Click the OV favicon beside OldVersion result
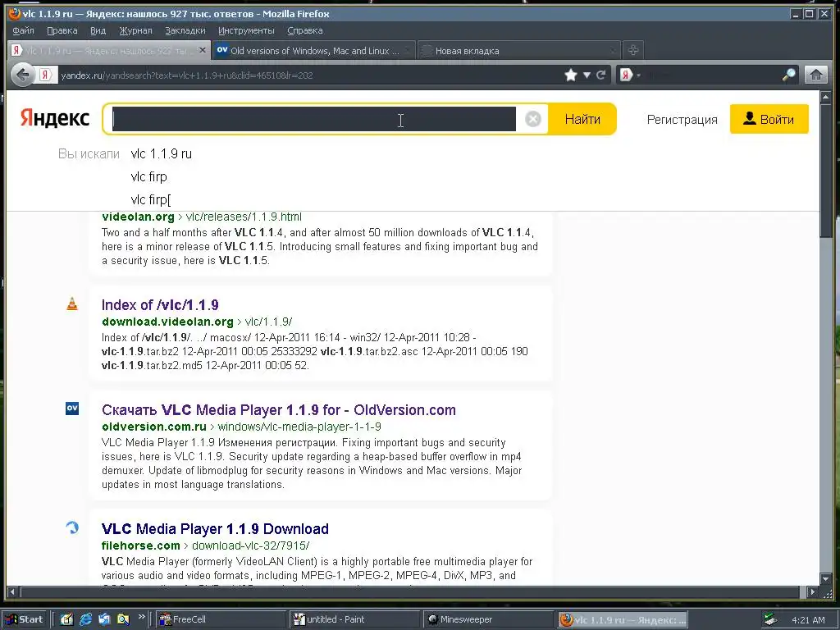The width and height of the screenshot is (840, 630). click(x=72, y=409)
